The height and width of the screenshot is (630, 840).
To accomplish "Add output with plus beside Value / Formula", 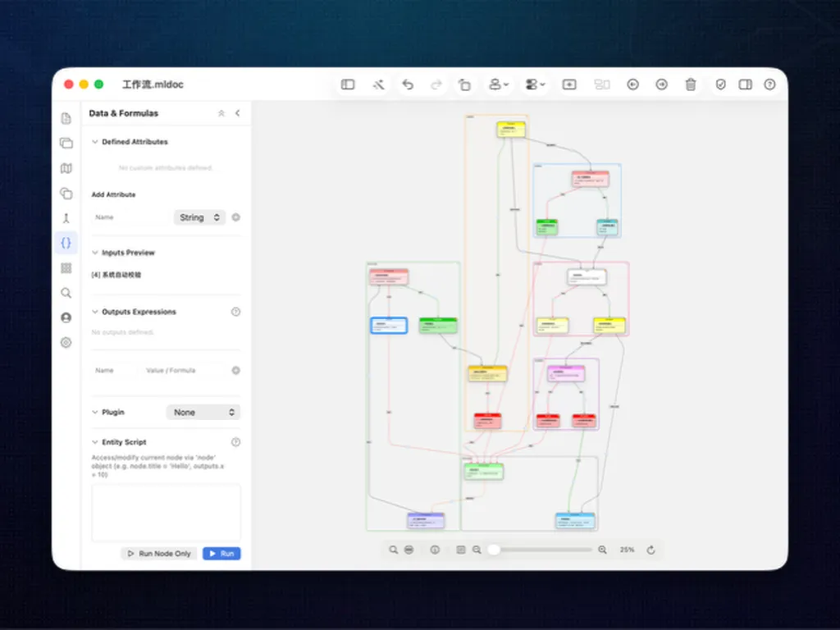I will (x=235, y=370).
